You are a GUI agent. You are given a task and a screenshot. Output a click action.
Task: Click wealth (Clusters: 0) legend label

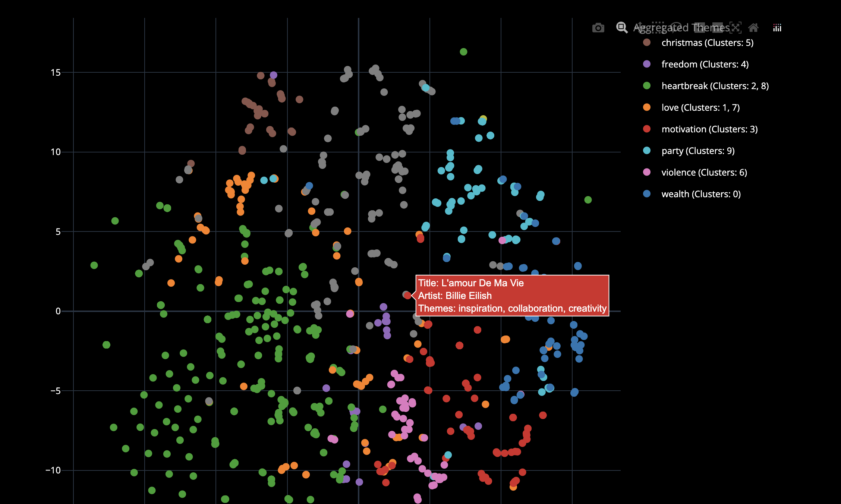700,194
